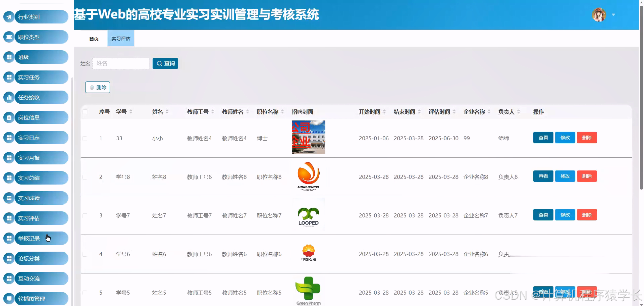Click the 任务接收 bar-chart sidebar icon
This screenshot has width=644, height=306.
click(9, 97)
